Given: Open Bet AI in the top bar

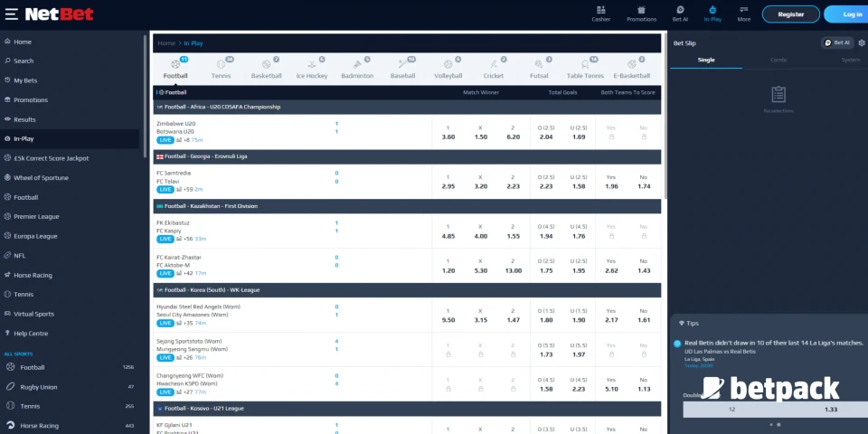Looking at the screenshot, I should pyautogui.click(x=680, y=14).
